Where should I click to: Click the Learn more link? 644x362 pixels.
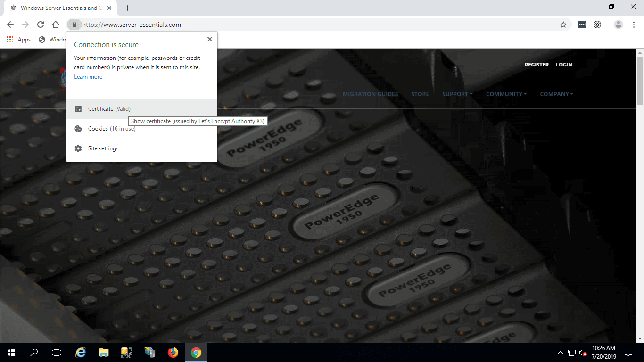(88, 77)
